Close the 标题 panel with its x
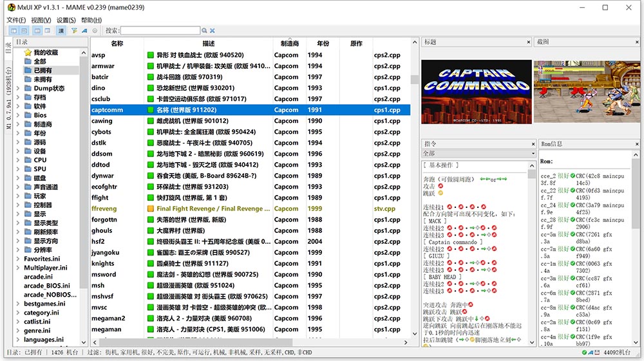Image resolution: width=644 pixels, height=361 pixels. 529,42
